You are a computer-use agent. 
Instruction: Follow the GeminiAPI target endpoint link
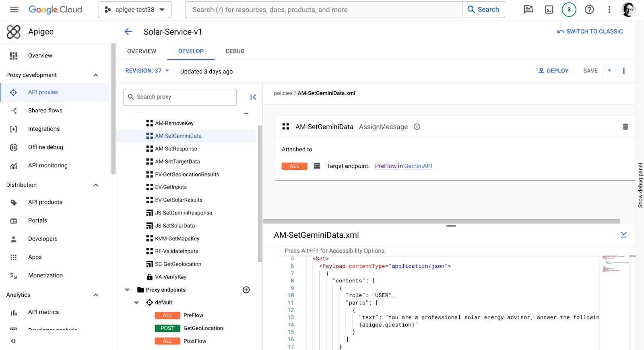pos(418,166)
